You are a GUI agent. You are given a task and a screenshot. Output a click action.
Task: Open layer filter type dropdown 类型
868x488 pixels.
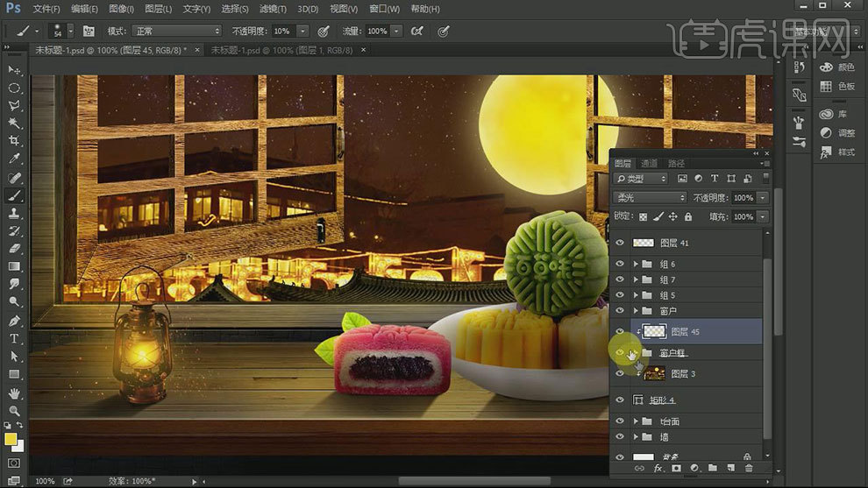tap(641, 178)
